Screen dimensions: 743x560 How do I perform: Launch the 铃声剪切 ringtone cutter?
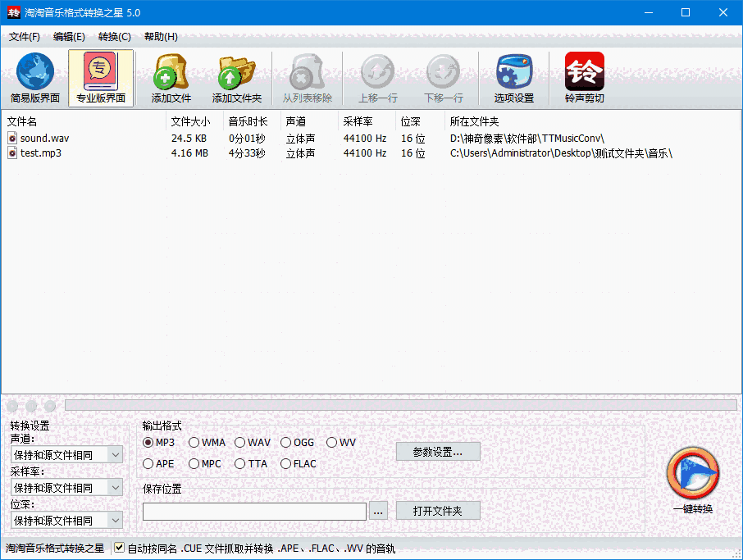583,77
